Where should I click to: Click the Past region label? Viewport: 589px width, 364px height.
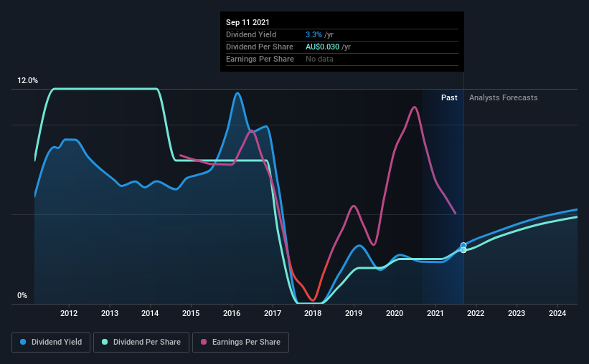[x=449, y=97]
